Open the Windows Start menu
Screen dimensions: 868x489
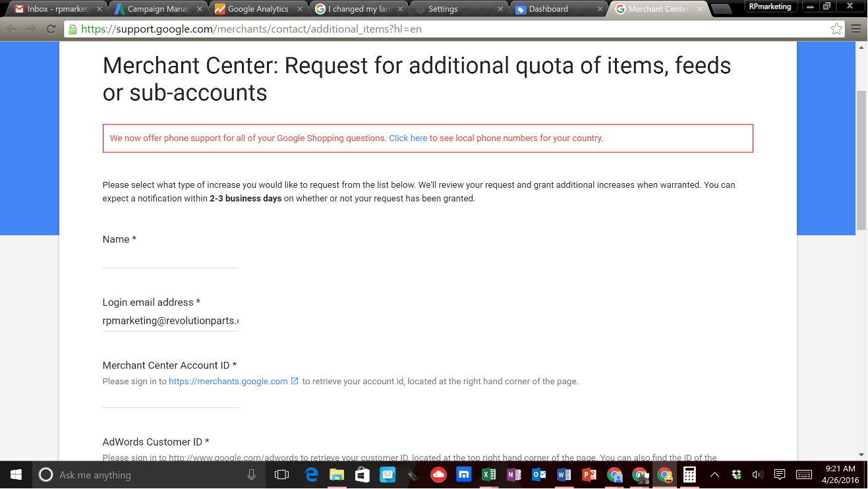[x=16, y=475]
